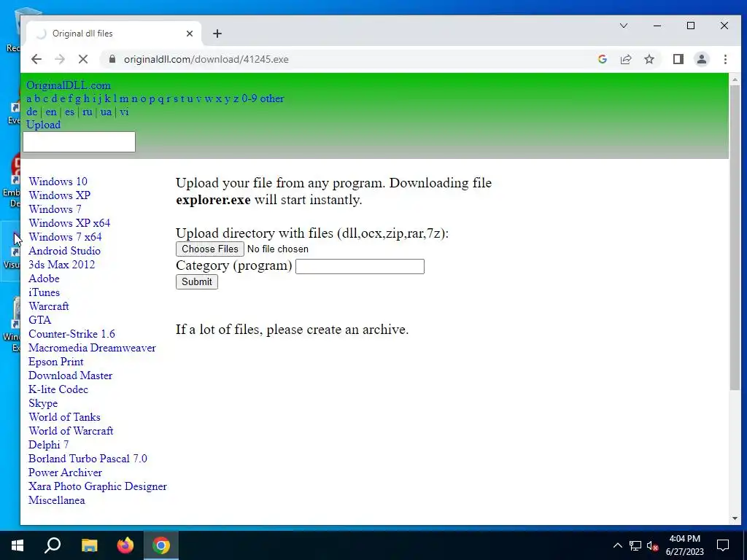
Task: Click the Google icon in address bar
Action: (x=602, y=59)
